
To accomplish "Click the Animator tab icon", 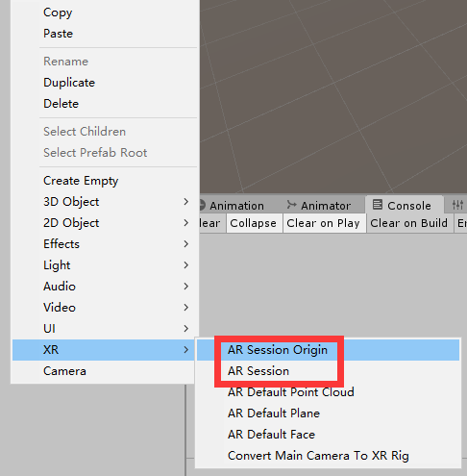I will click(291, 205).
